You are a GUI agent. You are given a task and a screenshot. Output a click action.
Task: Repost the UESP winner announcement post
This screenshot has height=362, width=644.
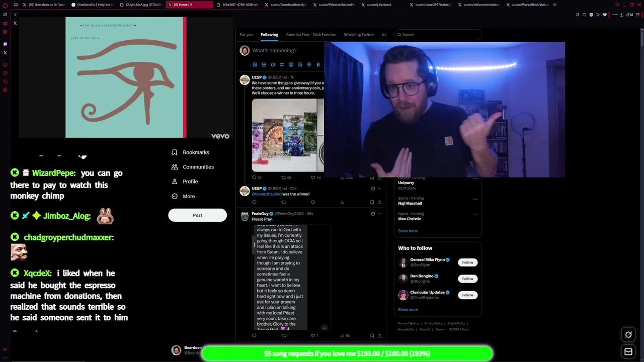[283, 202]
